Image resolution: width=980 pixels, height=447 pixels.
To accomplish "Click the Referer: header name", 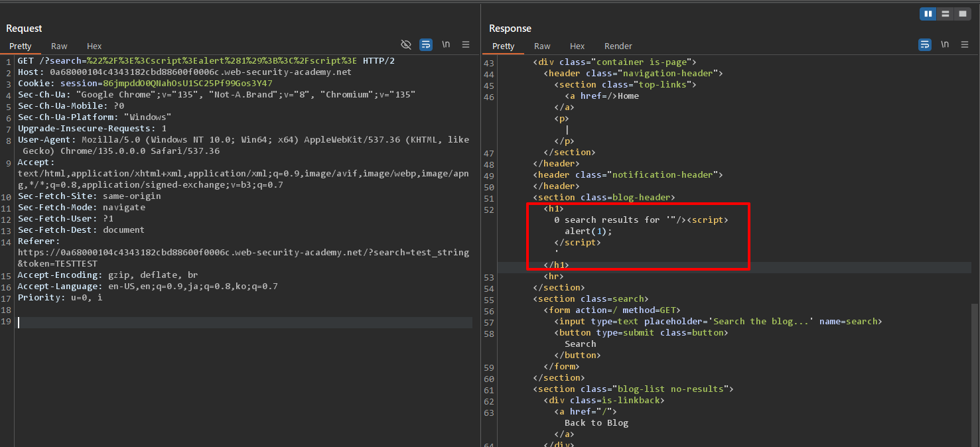I will pyautogui.click(x=38, y=241).
